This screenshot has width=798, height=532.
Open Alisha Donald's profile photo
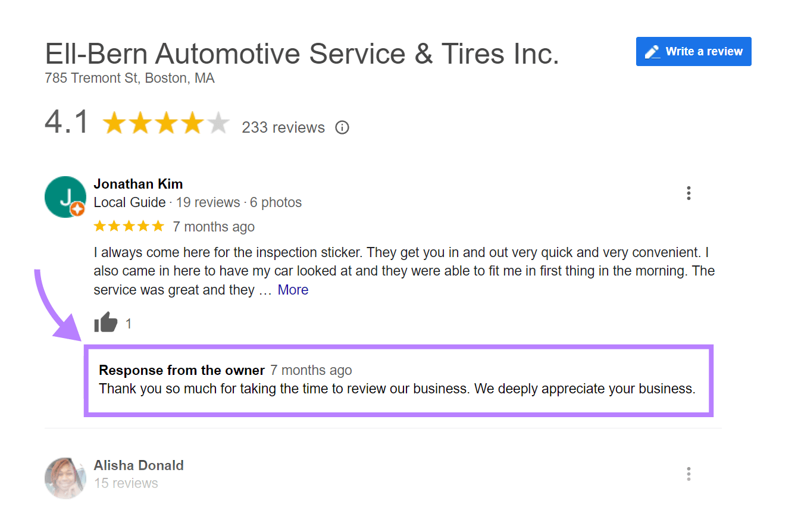[x=65, y=478]
